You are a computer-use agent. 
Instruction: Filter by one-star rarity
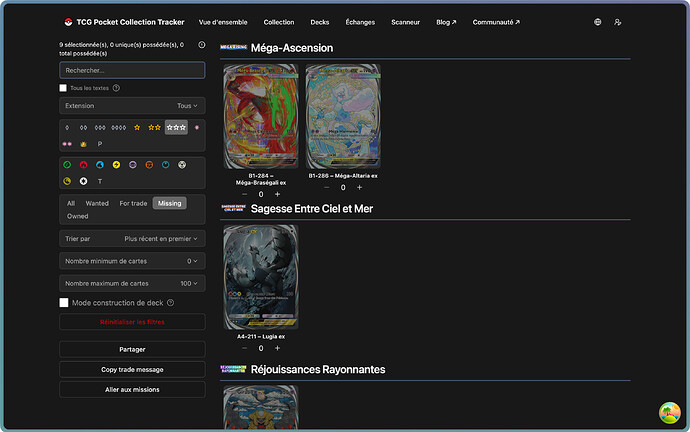pos(137,128)
